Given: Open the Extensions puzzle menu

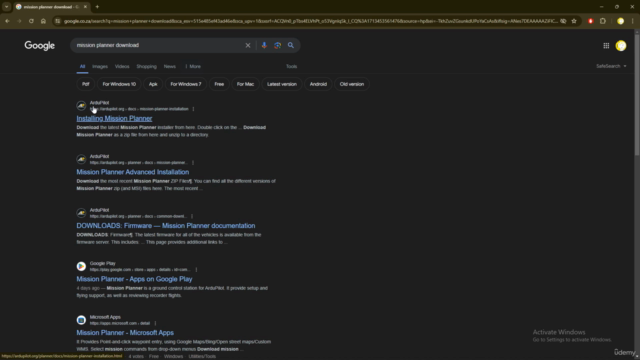Looking at the screenshot, I should [603, 21].
